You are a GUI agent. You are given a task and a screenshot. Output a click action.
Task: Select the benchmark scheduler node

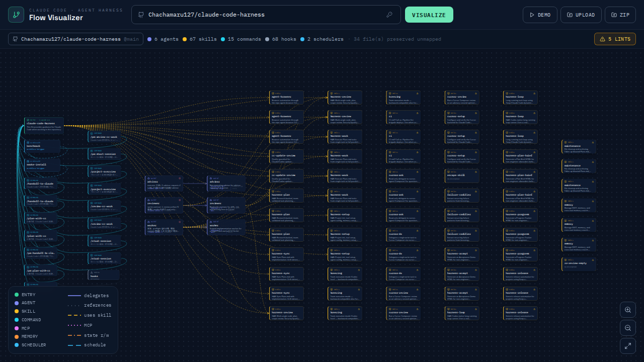pyautogui.click(x=42, y=147)
